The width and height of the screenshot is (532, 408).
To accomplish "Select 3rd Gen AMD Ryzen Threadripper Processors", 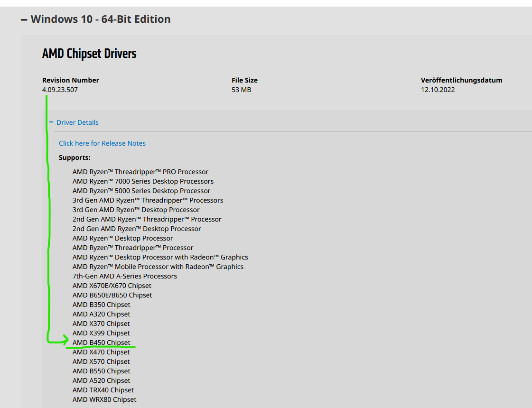I will click(x=148, y=200).
